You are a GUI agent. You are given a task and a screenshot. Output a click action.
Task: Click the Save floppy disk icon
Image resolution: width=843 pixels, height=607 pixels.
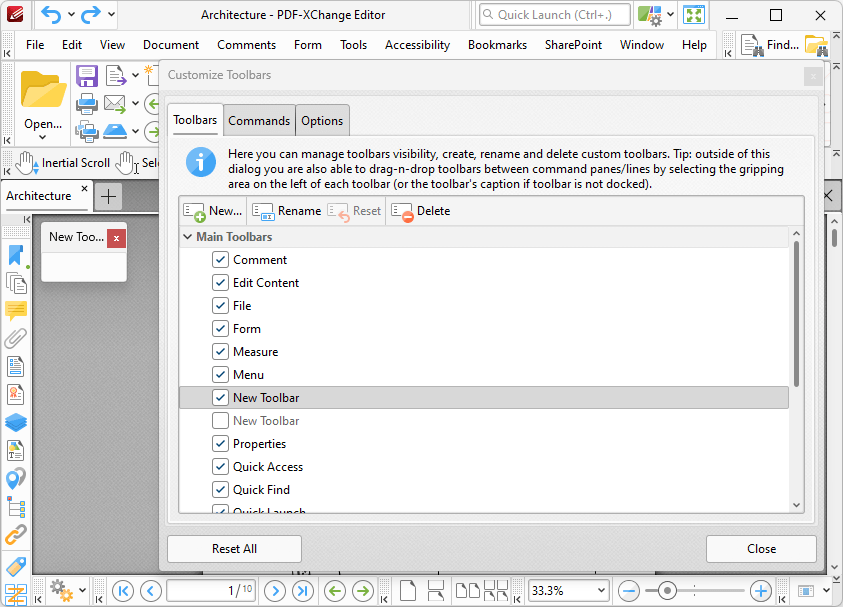(87, 76)
